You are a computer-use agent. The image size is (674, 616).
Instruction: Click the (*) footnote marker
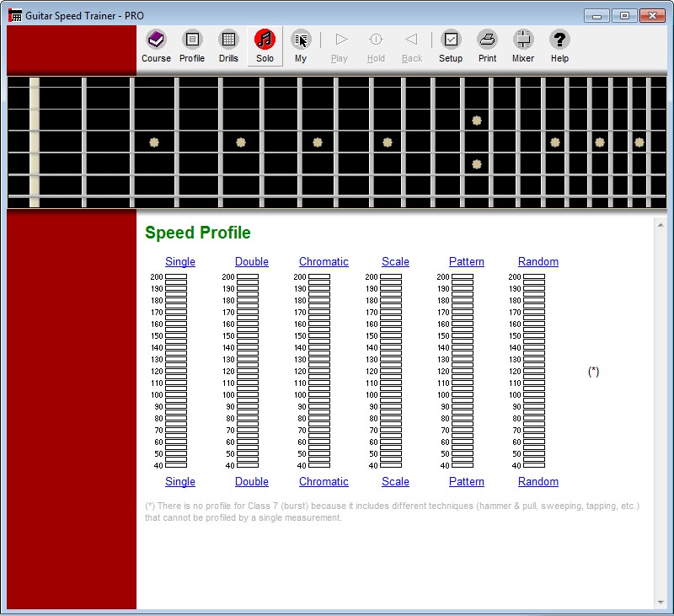594,372
